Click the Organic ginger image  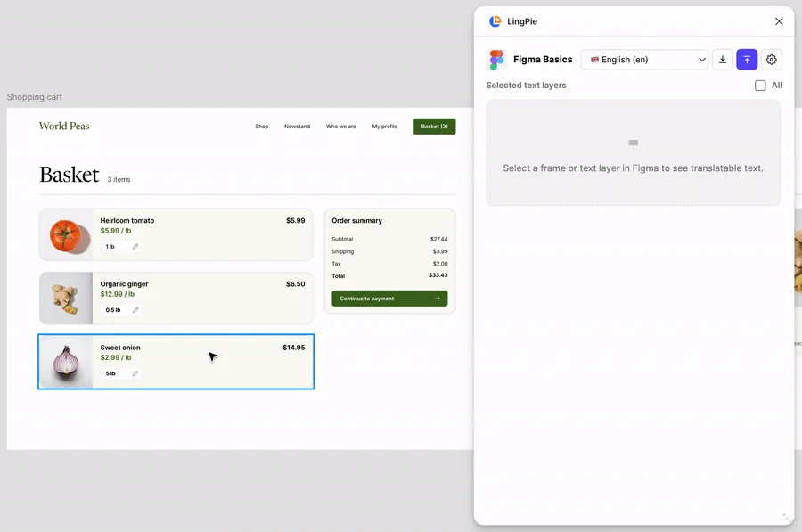[66, 299]
